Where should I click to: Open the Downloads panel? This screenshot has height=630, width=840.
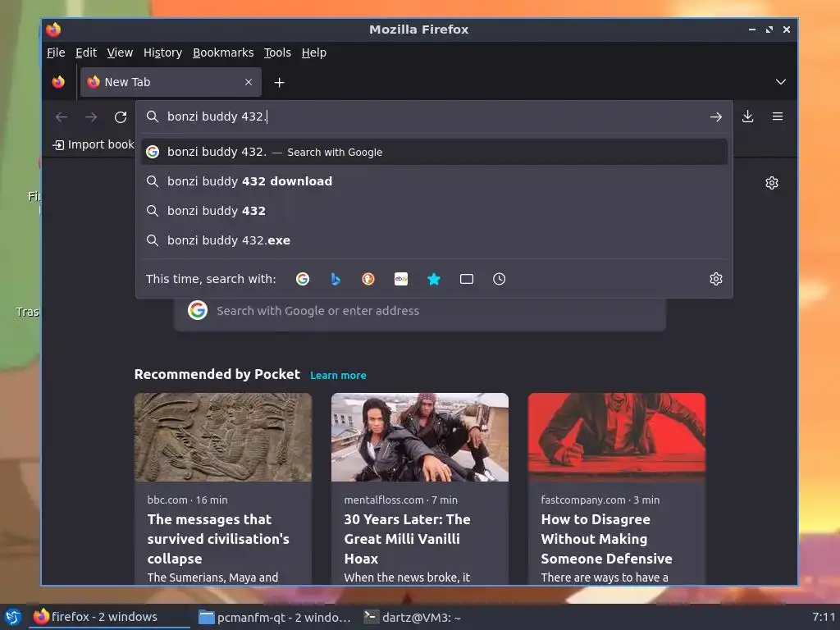tap(748, 116)
